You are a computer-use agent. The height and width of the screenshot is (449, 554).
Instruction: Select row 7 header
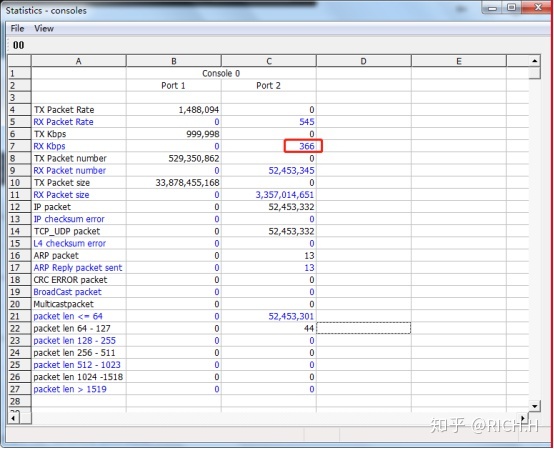coord(20,146)
